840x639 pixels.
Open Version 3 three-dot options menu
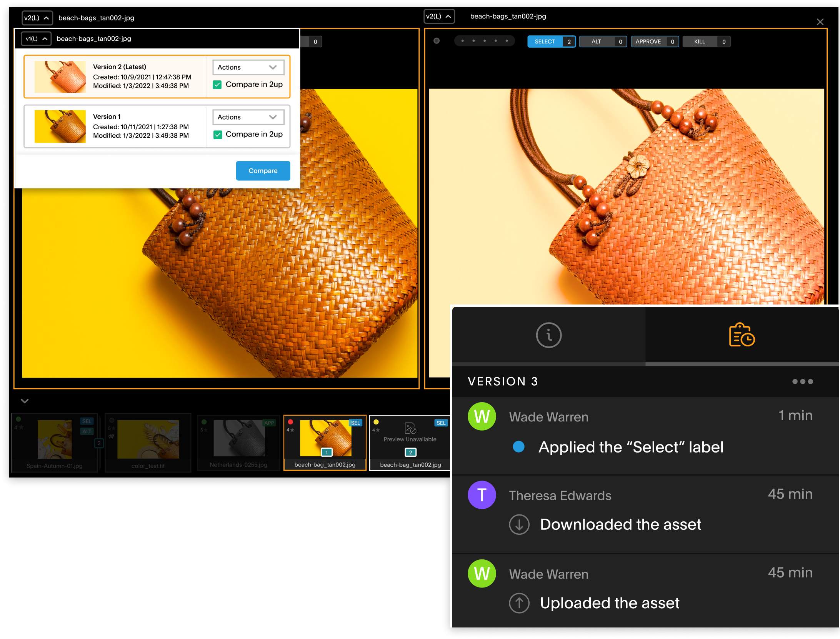[802, 381]
